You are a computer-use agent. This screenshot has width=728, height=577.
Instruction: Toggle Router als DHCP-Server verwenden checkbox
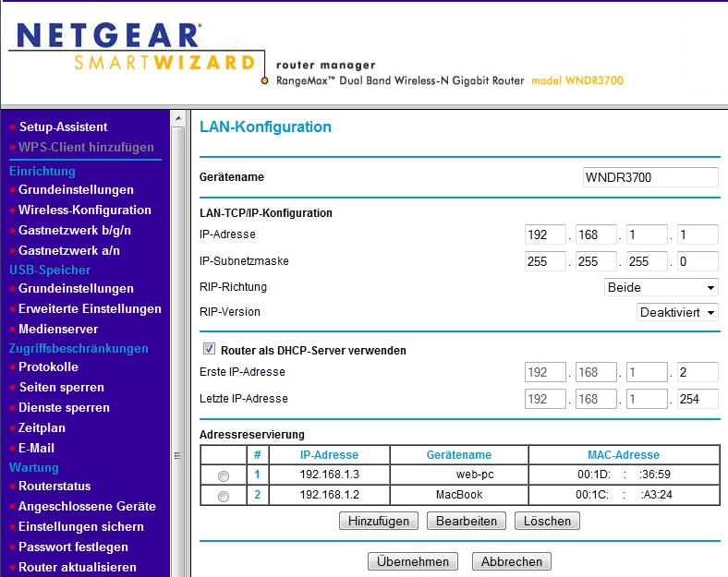pos(209,349)
